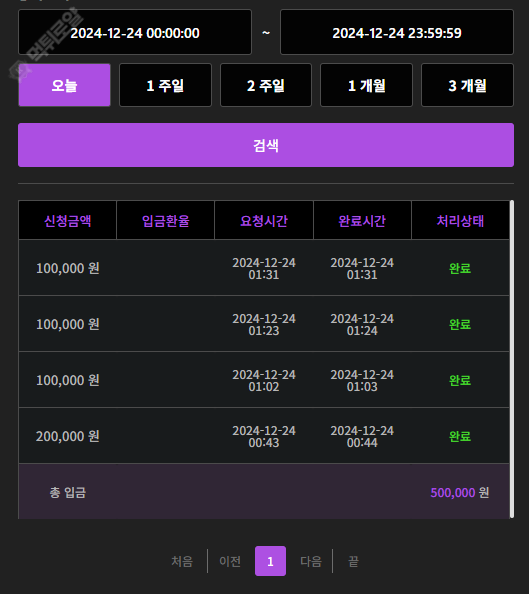Screen dimensions: 529x594
Task: Select the 1 주일 period filter
Action: coord(165,85)
